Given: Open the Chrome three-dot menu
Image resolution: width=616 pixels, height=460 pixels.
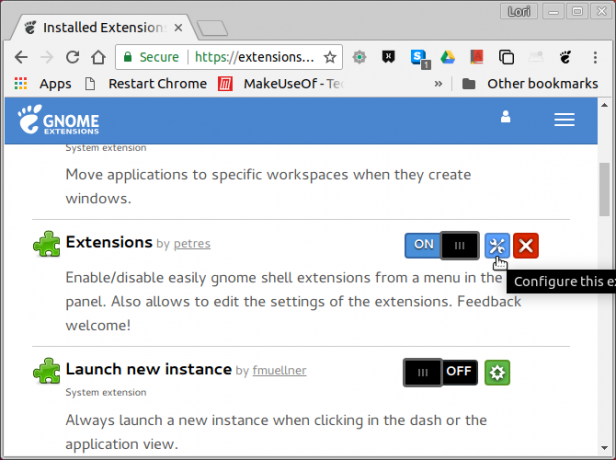Looking at the screenshot, I should coord(595,57).
